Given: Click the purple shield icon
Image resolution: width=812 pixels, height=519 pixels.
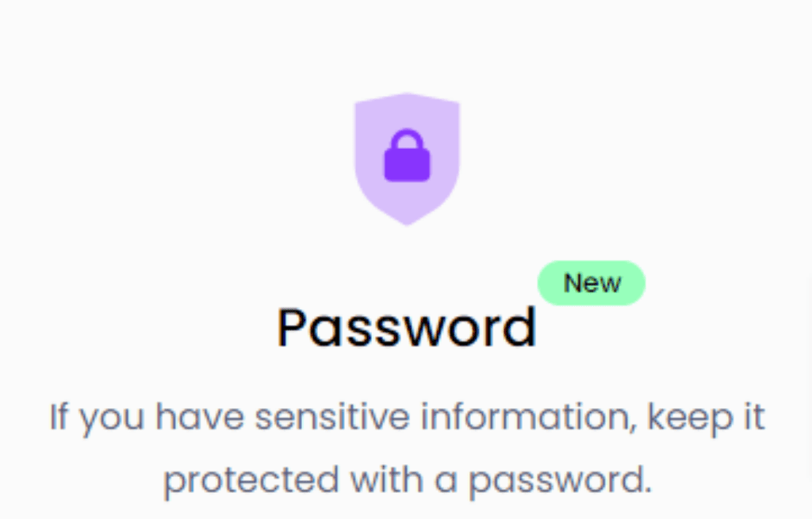Looking at the screenshot, I should coord(407,158).
